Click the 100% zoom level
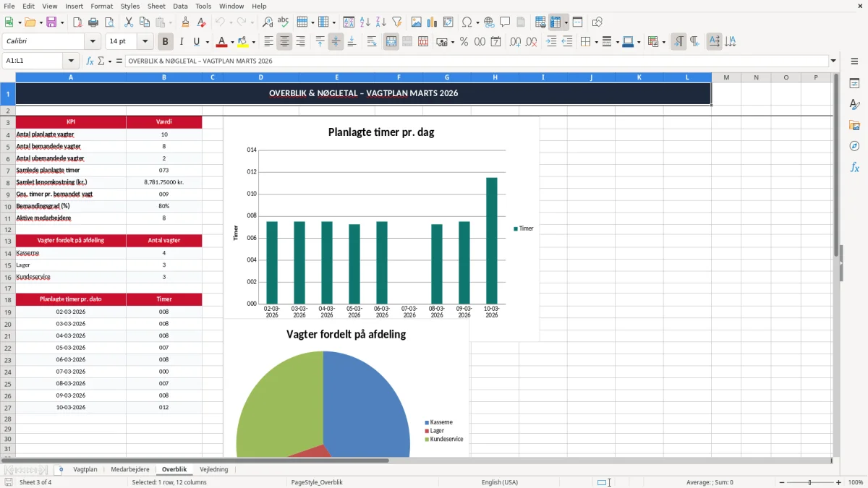Viewport: 868px width, 488px height. pos(856,482)
